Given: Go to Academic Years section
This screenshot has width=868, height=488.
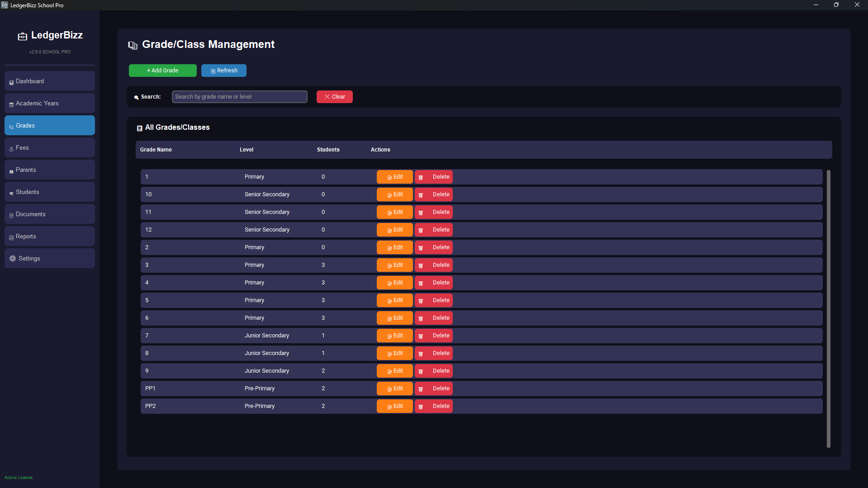Looking at the screenshot, I should click(x=50, y=104).
